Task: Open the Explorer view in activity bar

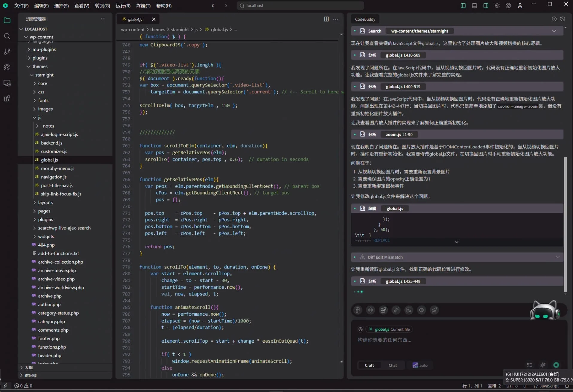Action: click(7, 20)
